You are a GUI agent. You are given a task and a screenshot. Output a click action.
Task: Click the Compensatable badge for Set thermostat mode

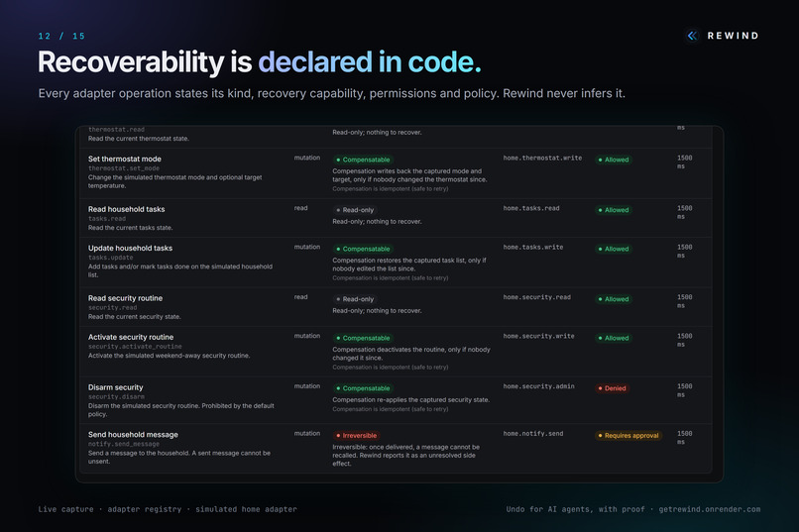click(362, 160)
